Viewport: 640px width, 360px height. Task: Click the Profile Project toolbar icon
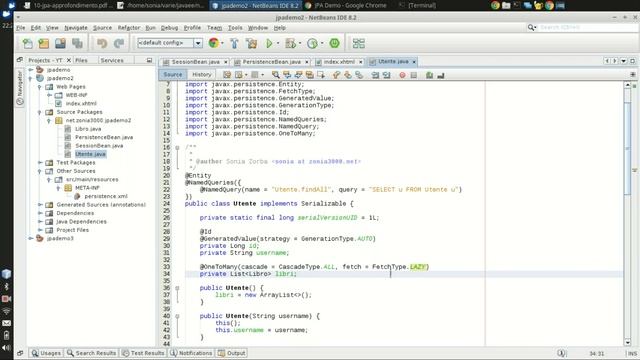pyautogui.click(x=312, y=43)
